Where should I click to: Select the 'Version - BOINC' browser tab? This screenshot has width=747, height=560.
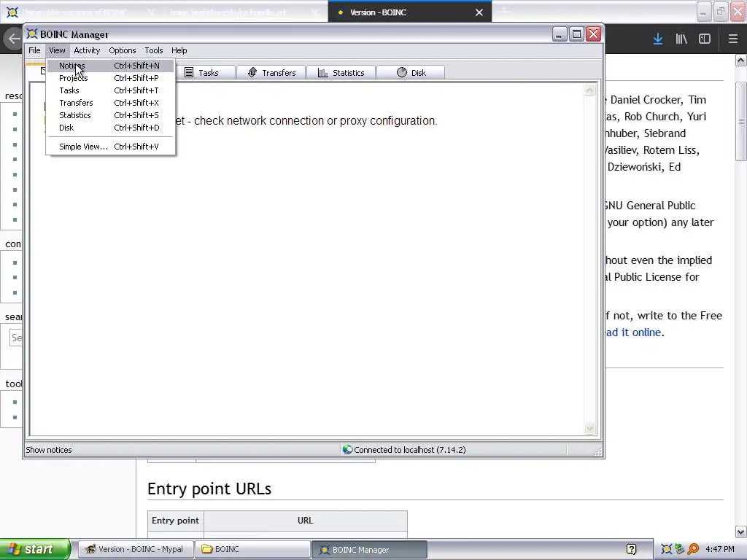tap(410, 12)
